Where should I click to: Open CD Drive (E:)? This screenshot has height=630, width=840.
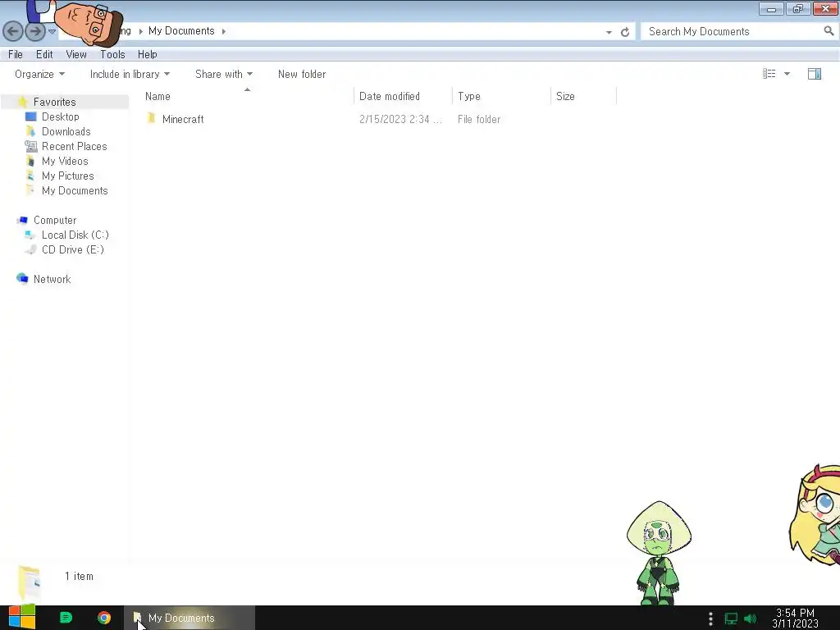(x=73, y=249)
